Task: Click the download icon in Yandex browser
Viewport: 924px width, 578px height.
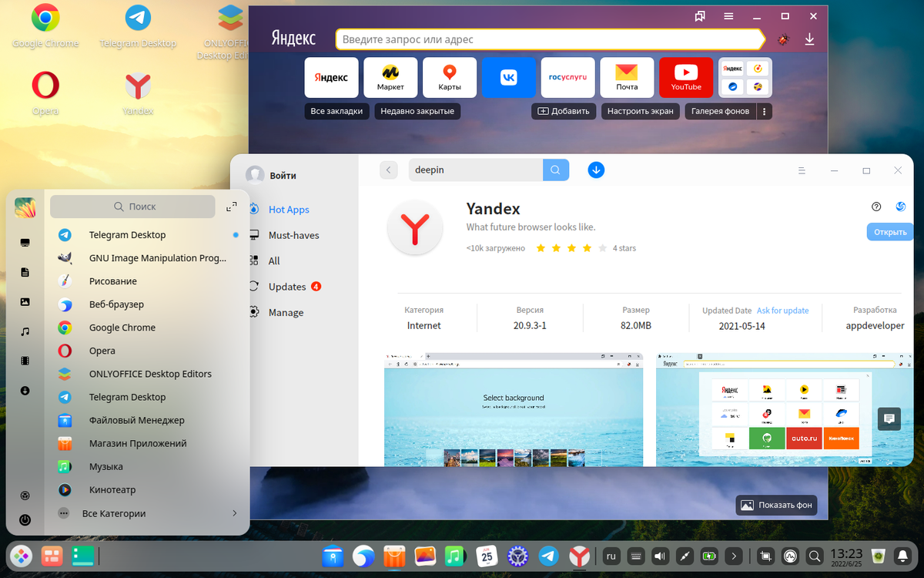Action: pyautogui.click(x=809, y=39)
